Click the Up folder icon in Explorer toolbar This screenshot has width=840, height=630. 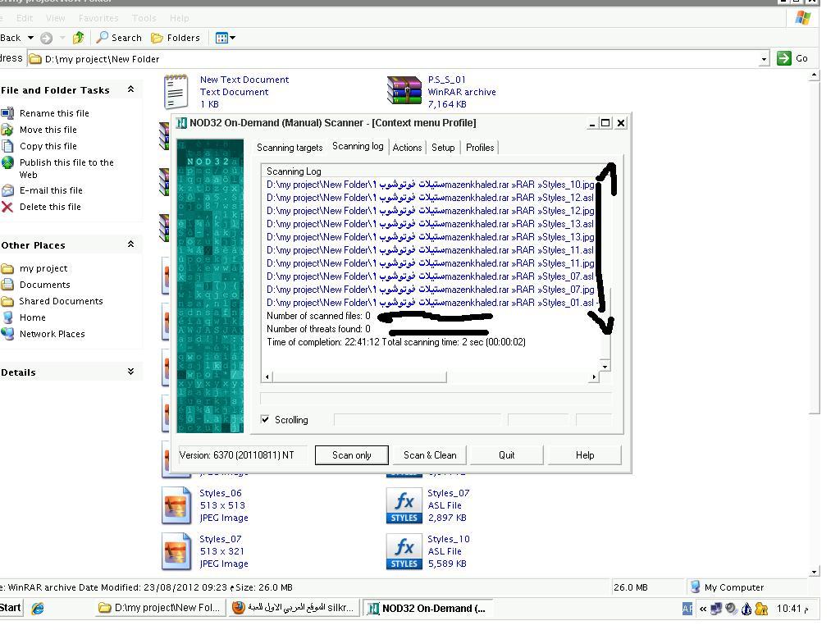(x=78, y=38)
